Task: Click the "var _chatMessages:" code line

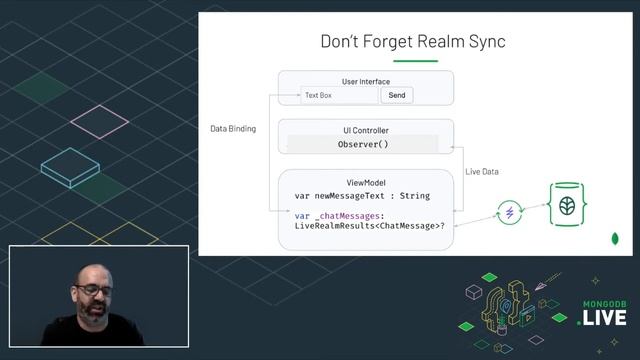Action: [340, 216]
